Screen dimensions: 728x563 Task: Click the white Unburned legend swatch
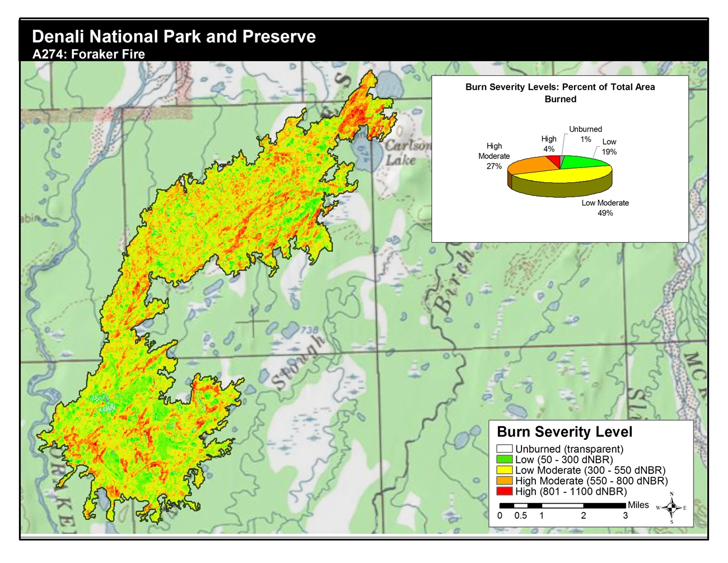[x=504, y=449]
